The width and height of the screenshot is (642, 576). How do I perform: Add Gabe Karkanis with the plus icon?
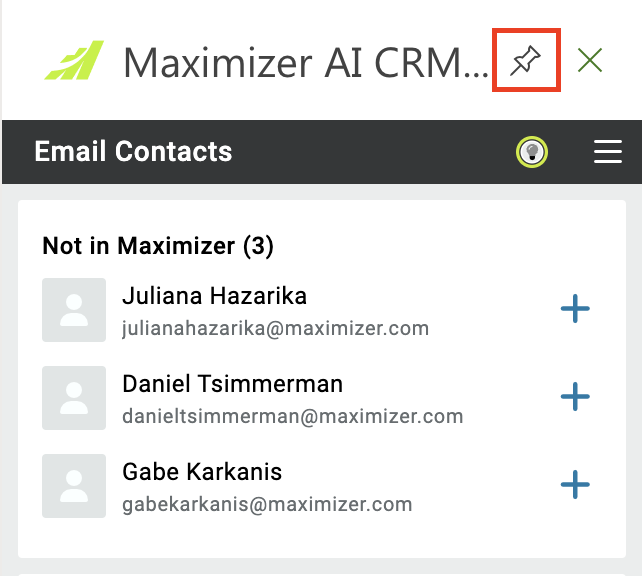[575, 484]
